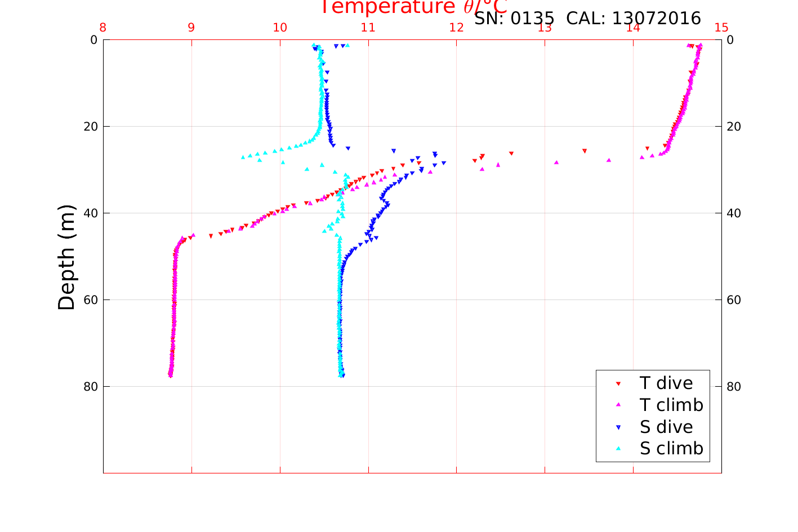Click depth tick 60 on right axis

[734, 300]
